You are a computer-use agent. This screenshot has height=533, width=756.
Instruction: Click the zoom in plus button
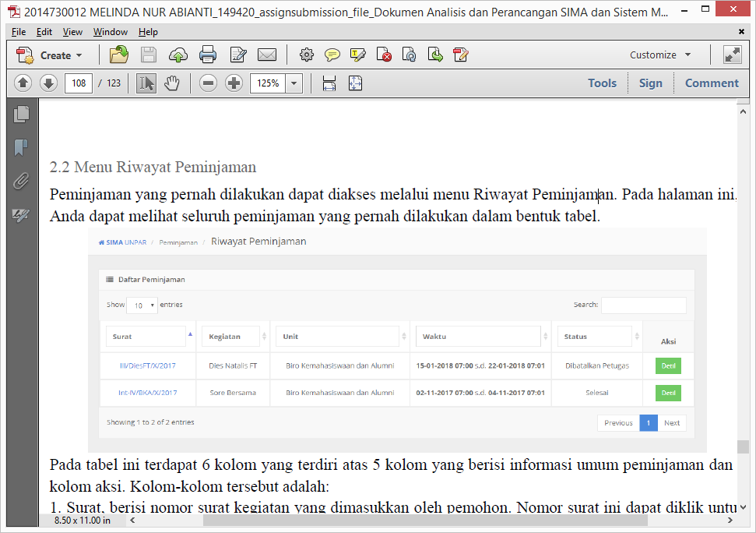tap(234, 83)
